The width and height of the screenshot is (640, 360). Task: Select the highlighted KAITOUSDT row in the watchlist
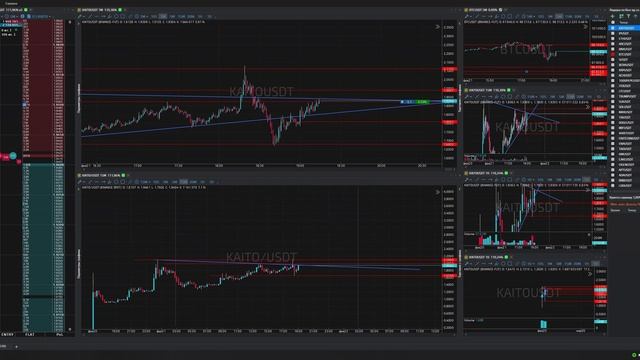[624, 28]
